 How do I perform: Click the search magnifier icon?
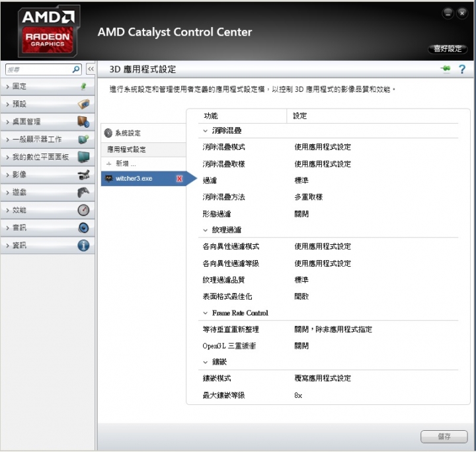point(75,69)
